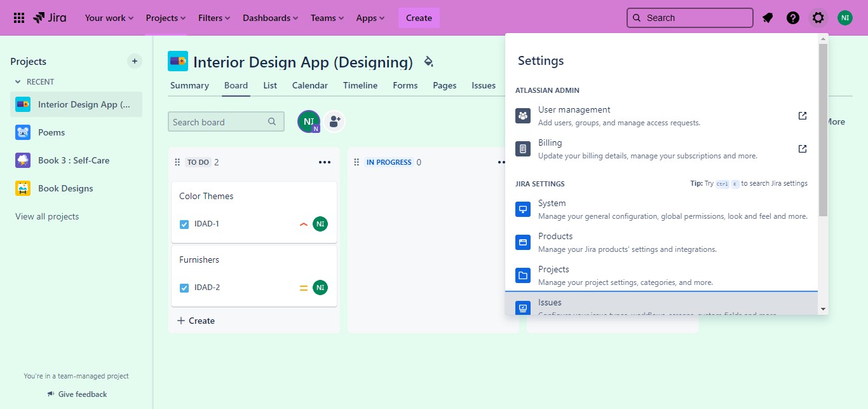868x409 pixels.
Task: Click the plus icon beside Projects heading
Action: 135,61
